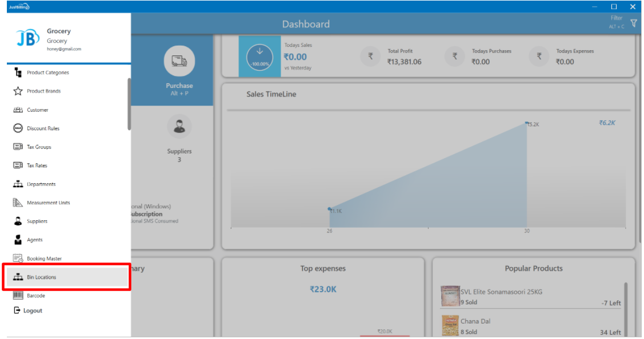Click the Suppliers person icon in sidebar
This screenshot has width=644, height=339.
pyautogui.click(x=18, y=221)
